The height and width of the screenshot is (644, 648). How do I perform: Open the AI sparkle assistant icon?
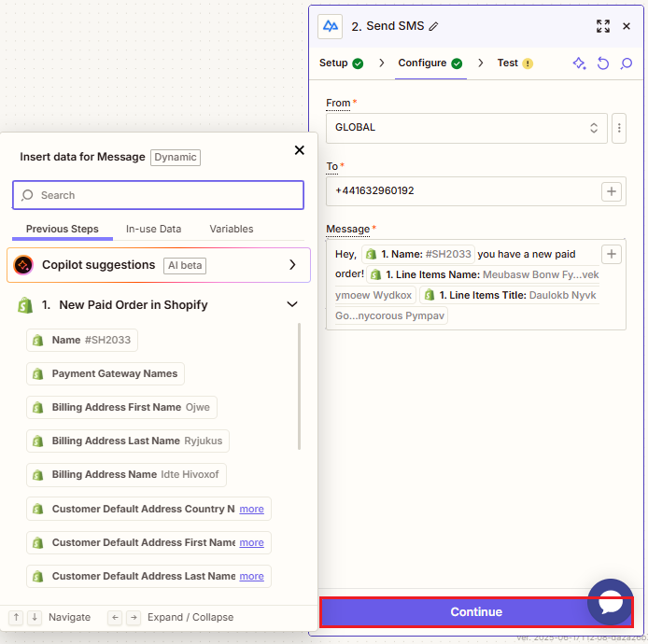click(x=579, y=63)
